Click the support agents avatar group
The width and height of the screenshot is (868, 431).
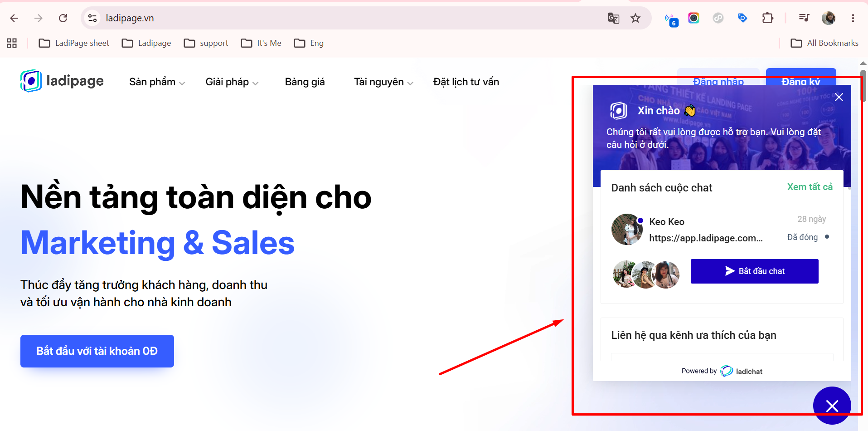click(x=646, y=274)
